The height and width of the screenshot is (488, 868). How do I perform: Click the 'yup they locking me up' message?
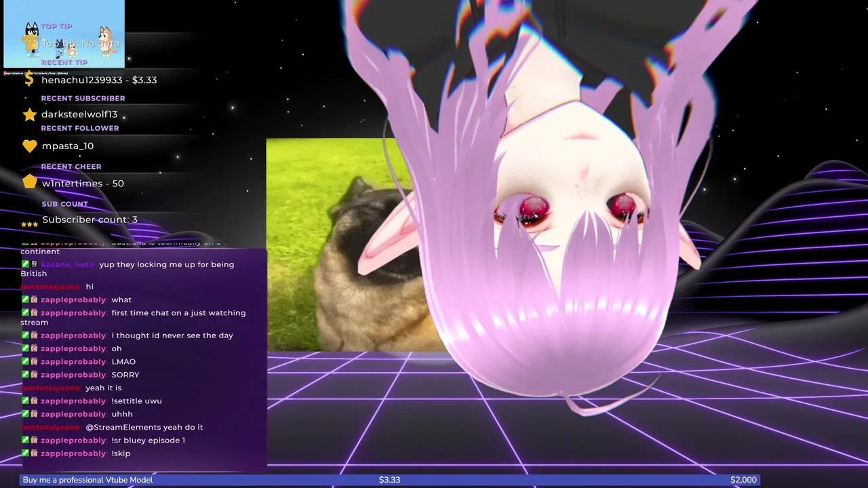[x=127, y=269]
